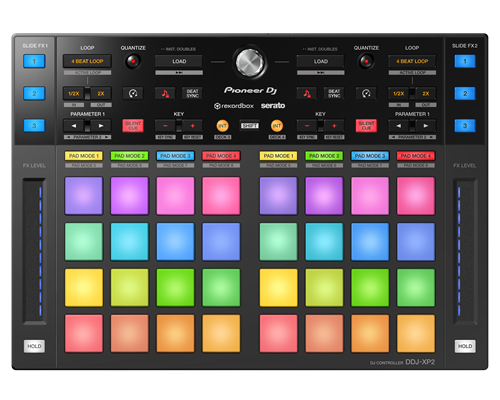Toggle left deck Beat Sync
500x400 pixels.
pyautogui.click(x=192, y=93)
